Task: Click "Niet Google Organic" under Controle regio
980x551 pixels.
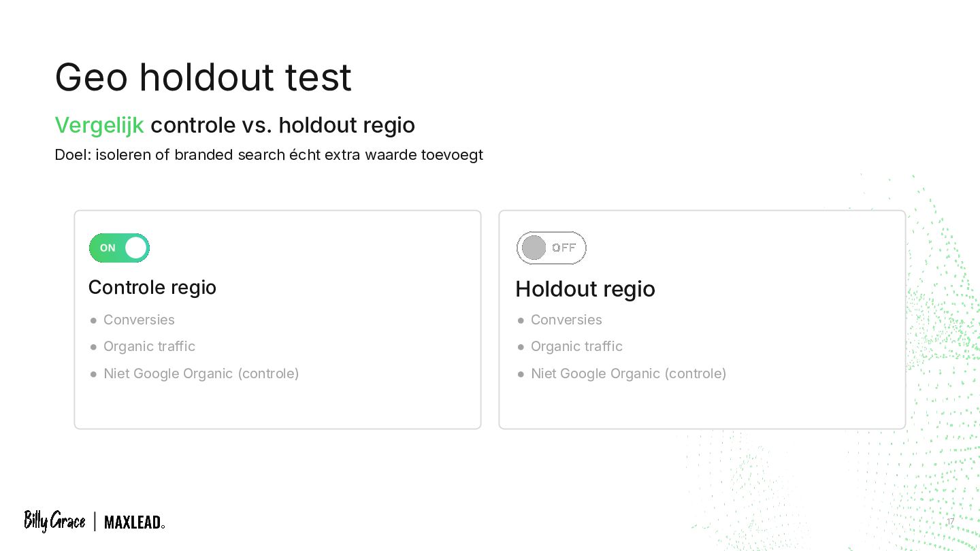Action: tap(201, 373)
